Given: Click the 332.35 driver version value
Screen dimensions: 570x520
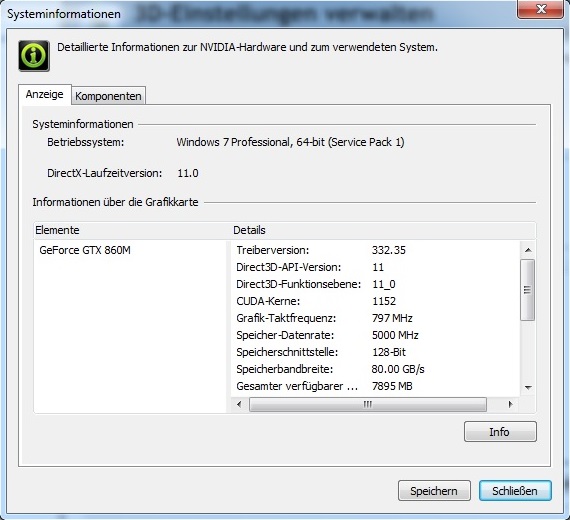Looking at the screenshot, I should coord(389,250).
